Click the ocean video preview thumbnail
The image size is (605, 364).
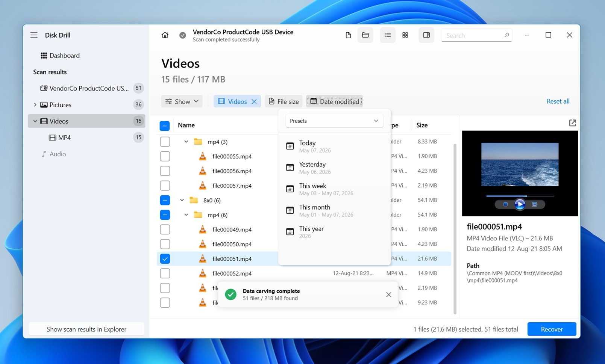click(x=520, y=165)
